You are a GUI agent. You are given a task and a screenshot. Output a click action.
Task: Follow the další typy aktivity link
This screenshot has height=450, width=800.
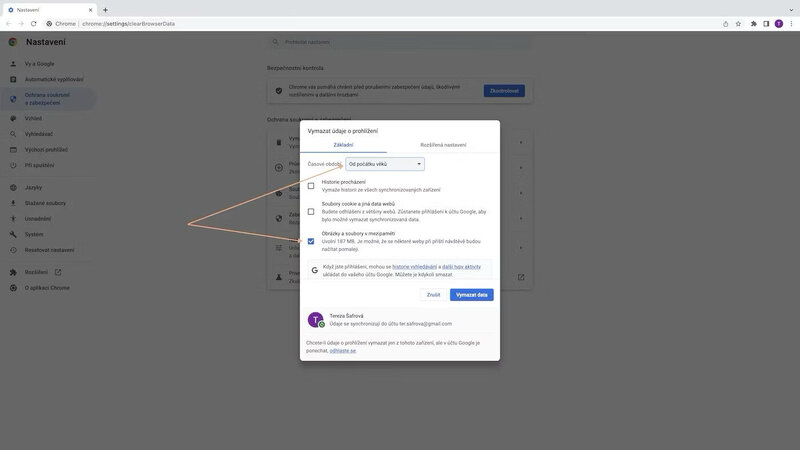click(461, 267)
